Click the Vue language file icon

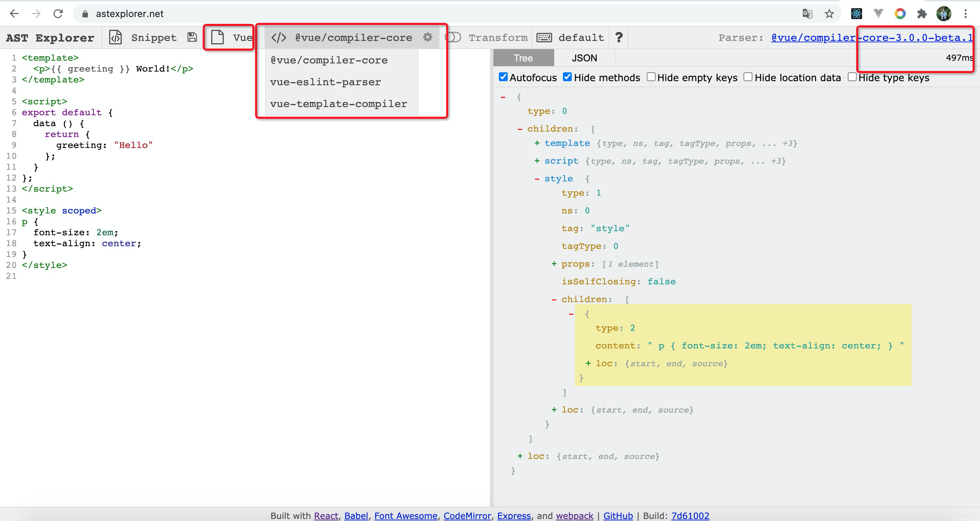pyautogui.click(x=217, y=37)
